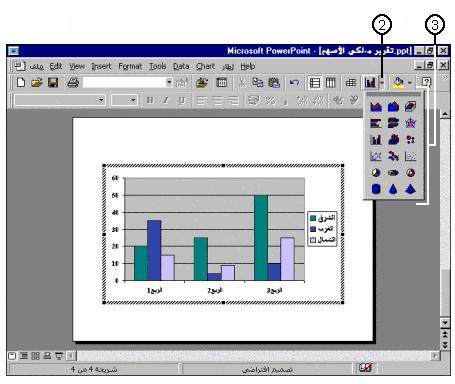
Task: Pick the radar chart type icon
Action: point(410,123)
